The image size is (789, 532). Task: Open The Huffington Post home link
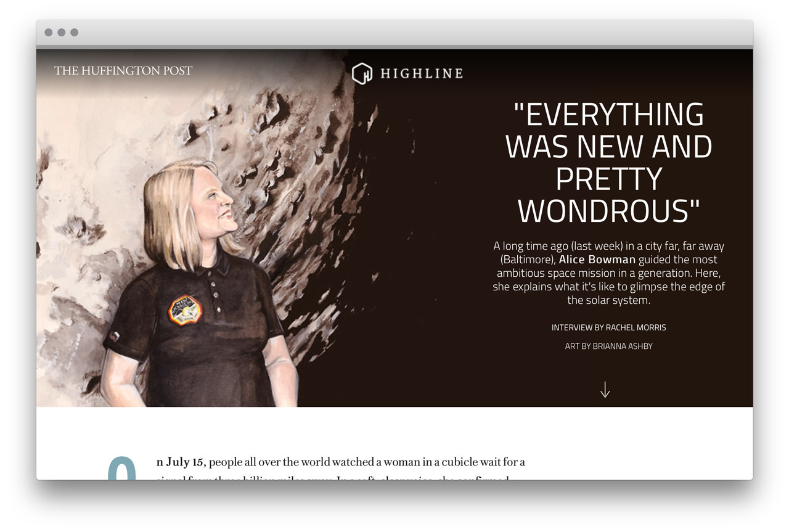click(x=123, y=71)
